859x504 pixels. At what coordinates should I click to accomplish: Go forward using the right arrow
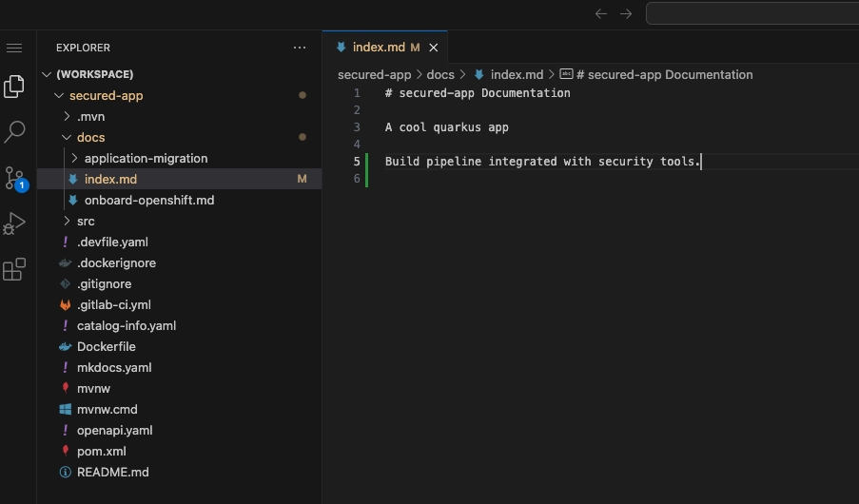coord(625,13)
